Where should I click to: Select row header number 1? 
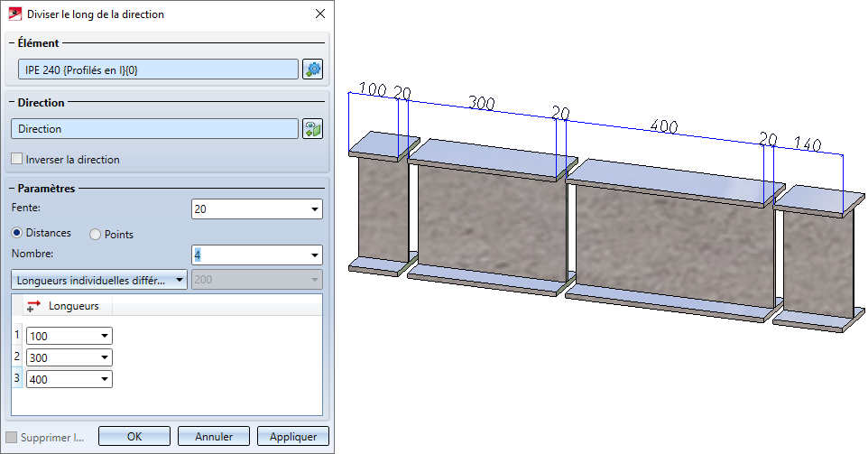pyautogui.click(x=16, y=335)
